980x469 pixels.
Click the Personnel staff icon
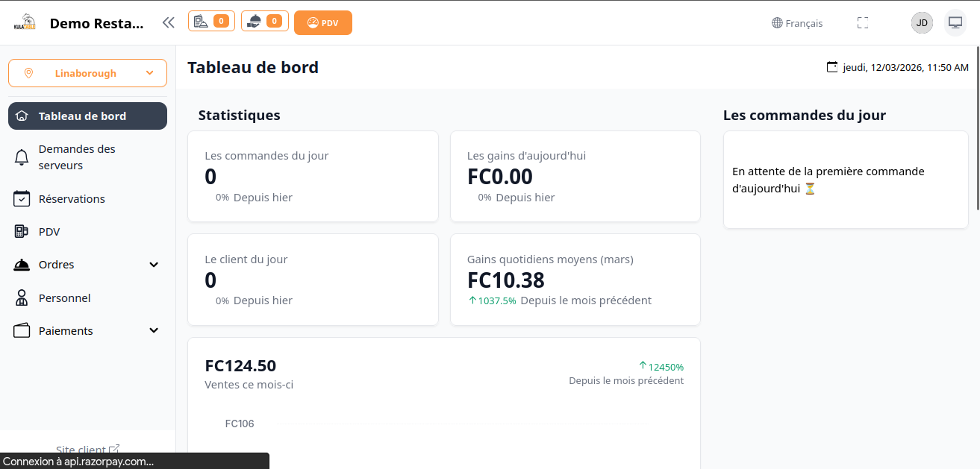point(22,298)
